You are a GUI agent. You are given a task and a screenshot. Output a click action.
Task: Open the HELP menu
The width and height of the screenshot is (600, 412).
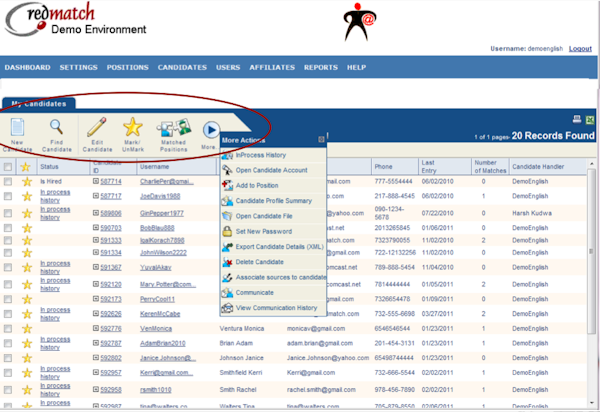click(x=356, y=67)
